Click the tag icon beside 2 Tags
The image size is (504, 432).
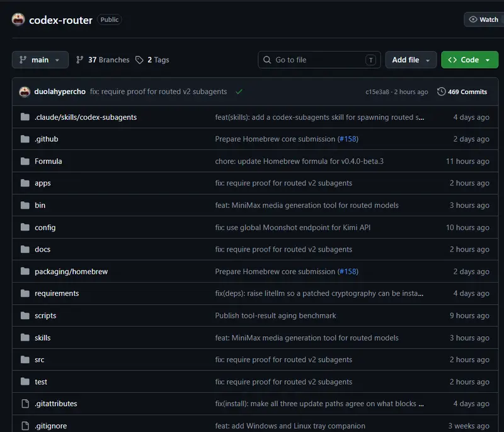click(x=139, y=60)
